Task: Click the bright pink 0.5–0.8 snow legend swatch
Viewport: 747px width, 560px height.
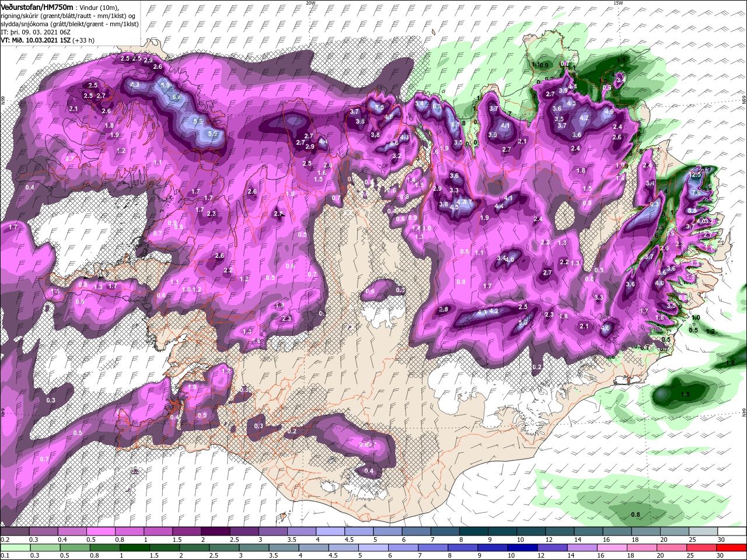Action: click(x=100, y=531)
